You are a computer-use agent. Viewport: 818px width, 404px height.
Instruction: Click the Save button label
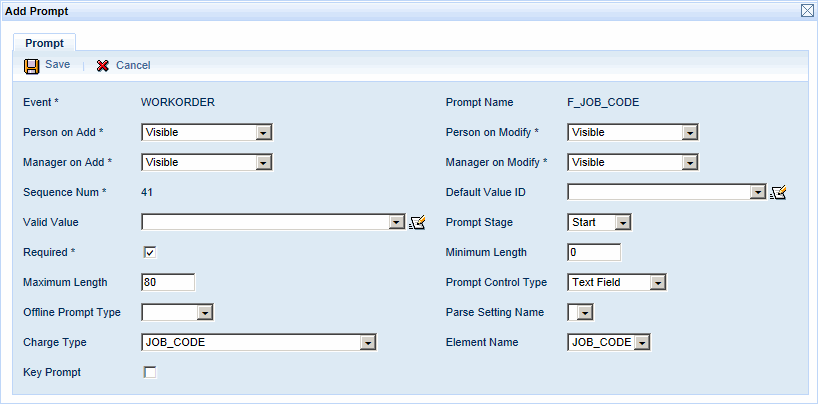57,65
